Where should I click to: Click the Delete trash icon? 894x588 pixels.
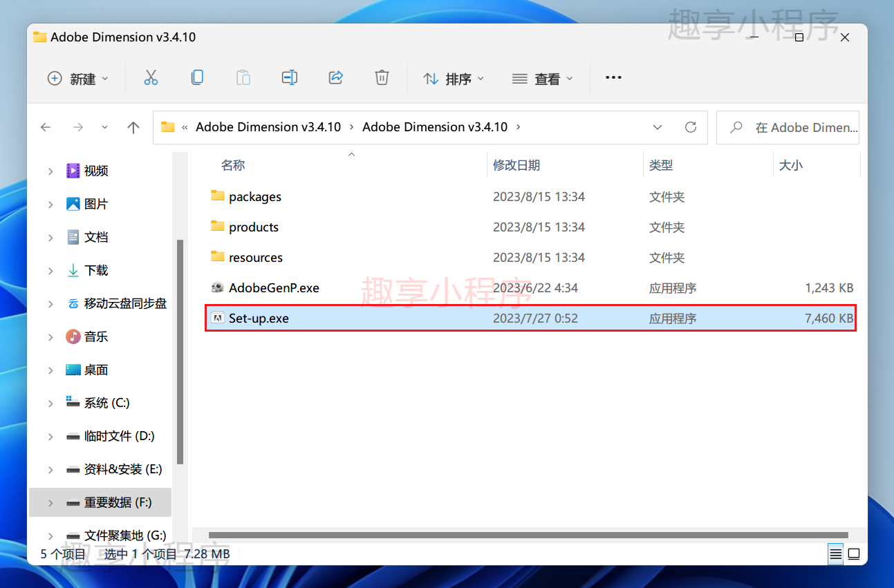coord(382,78)
